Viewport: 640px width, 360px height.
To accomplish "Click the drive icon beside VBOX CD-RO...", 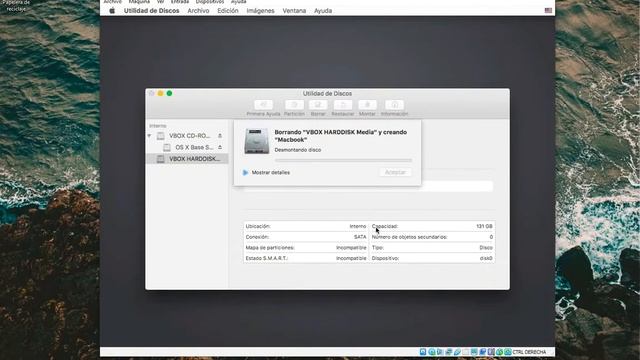I will pyautogui.click(x=161, y=136).
